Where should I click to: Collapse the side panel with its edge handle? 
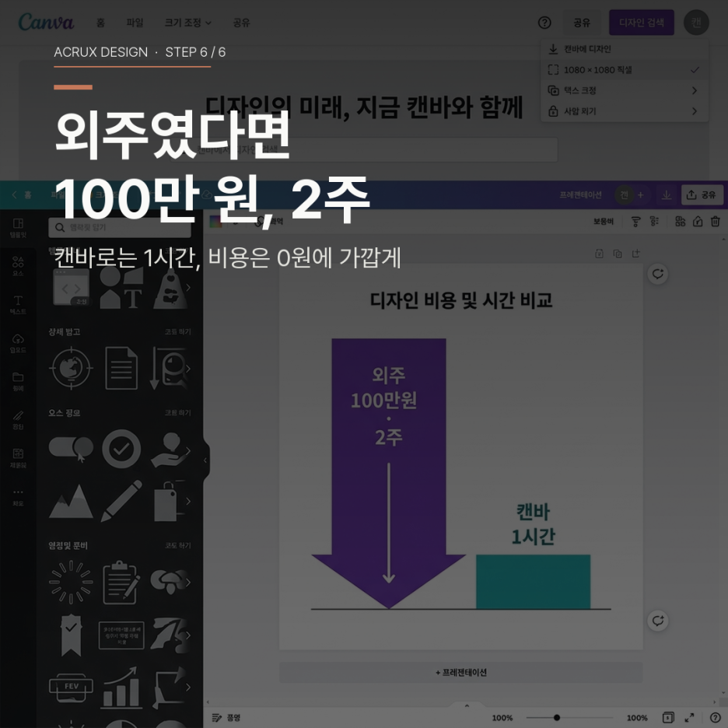tap(205, 460)
